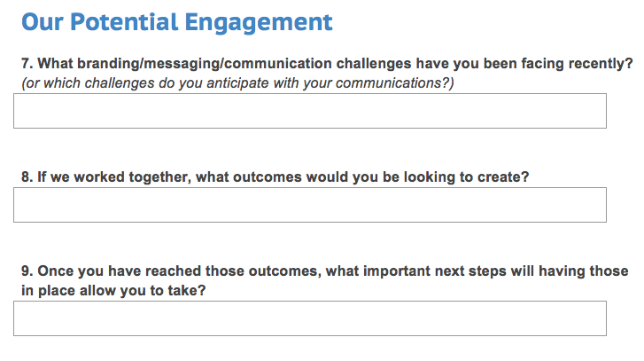Click the number '8.' in the second question

26,177
